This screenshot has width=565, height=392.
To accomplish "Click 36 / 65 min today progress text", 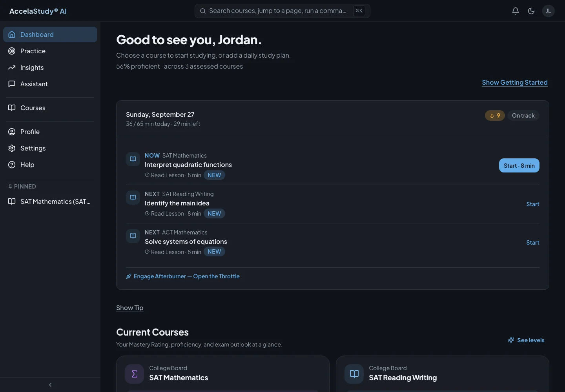I will tap(148, 124).
